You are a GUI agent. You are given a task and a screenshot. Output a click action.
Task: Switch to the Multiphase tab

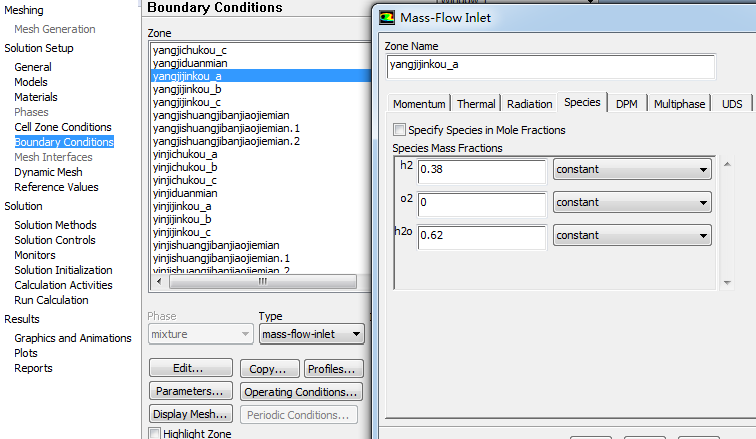(x=679, y=104)
